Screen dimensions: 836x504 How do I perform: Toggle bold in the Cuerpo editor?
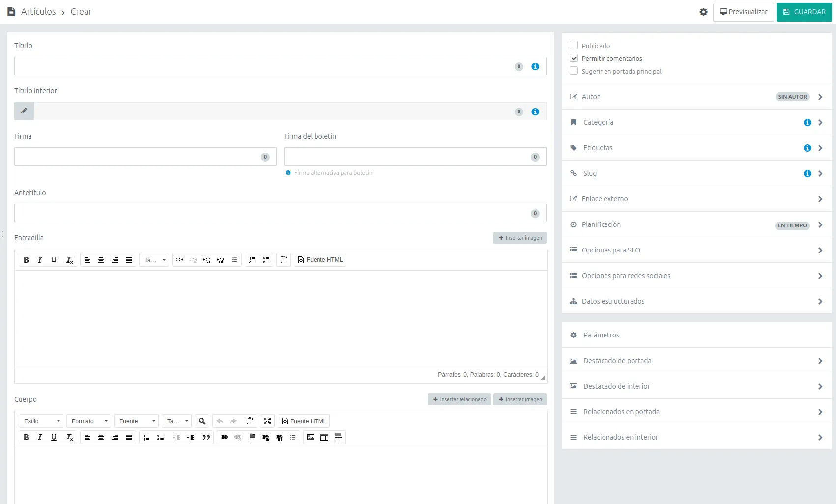coord(26,437)
